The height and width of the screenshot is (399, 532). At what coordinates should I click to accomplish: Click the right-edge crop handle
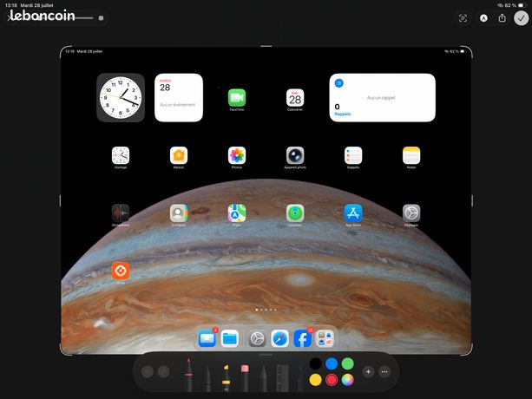(x=472, y=200)
